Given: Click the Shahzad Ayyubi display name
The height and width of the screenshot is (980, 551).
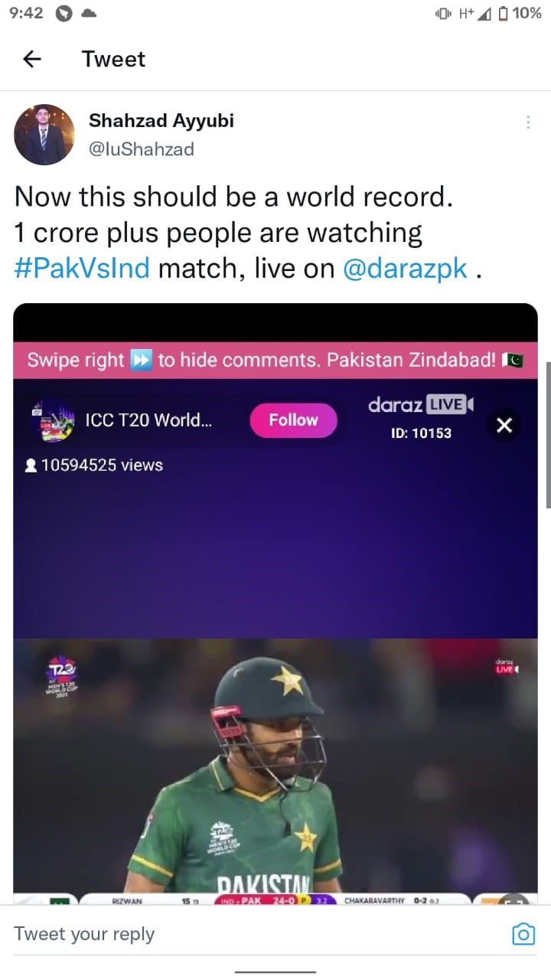Looking at the screenshot, I should [161, 120].
